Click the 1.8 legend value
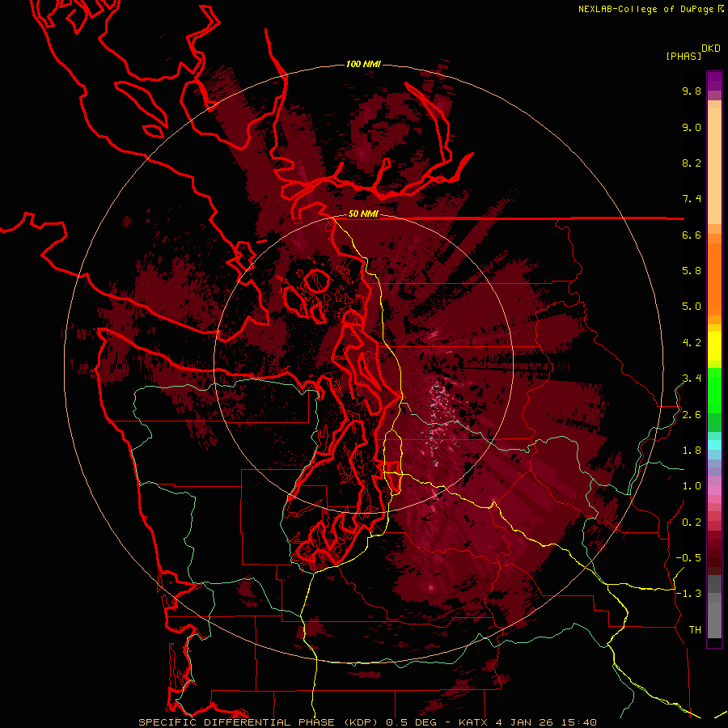The image size is (728, 728). 692,451
